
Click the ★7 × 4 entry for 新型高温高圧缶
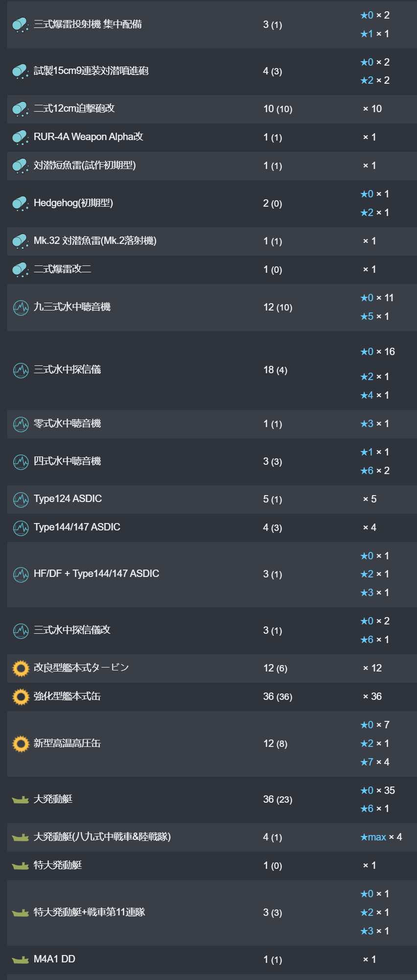375,762
